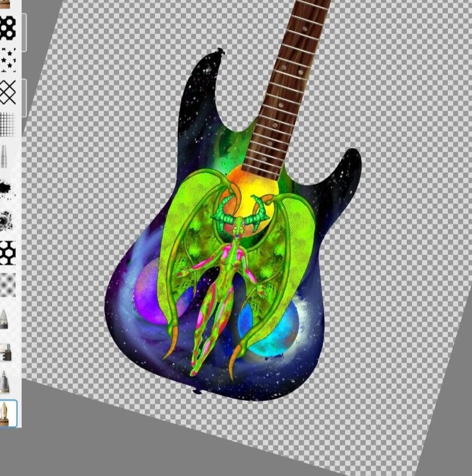Click the highlighted pen nib brush
Image resolution: width=472 pixels, height=476 pixels.
point(6,413)
